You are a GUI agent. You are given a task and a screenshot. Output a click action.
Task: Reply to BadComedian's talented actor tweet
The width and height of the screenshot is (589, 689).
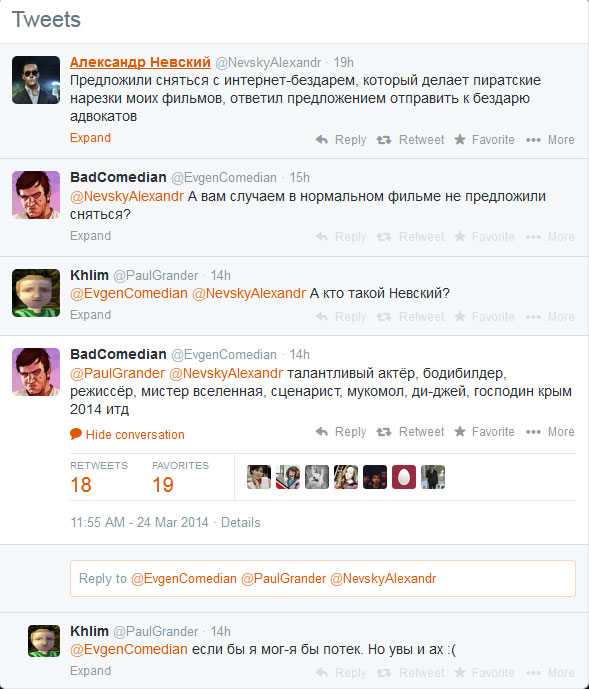point(341,432)
